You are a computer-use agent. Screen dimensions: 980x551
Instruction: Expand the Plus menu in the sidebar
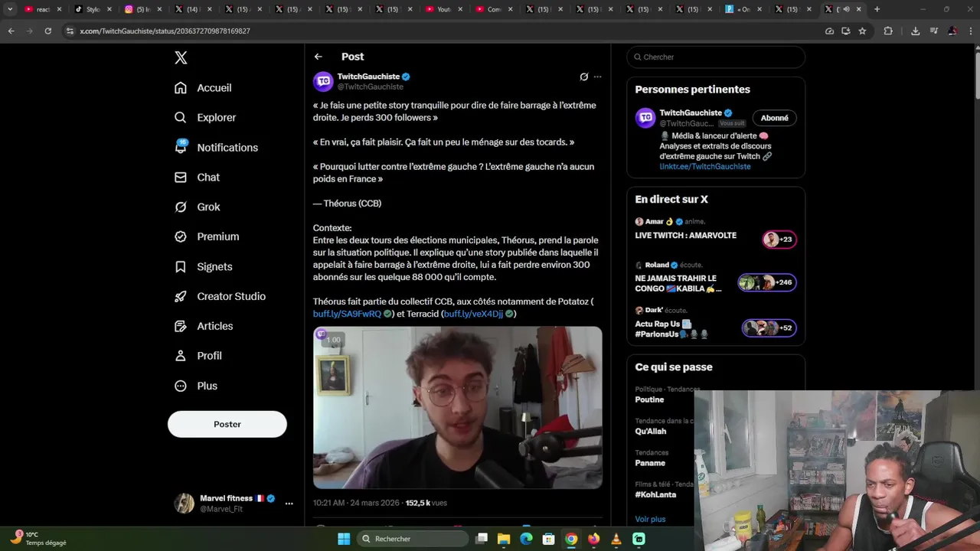[196, 386]
